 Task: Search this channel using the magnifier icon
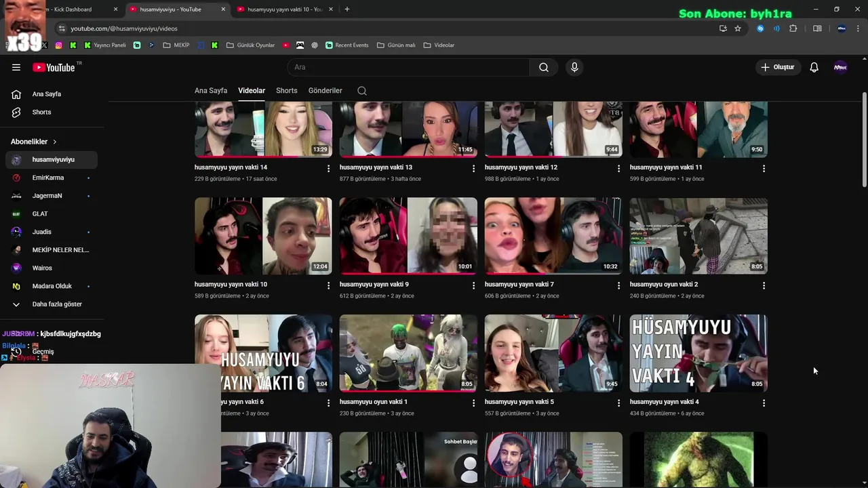[362, 91]
